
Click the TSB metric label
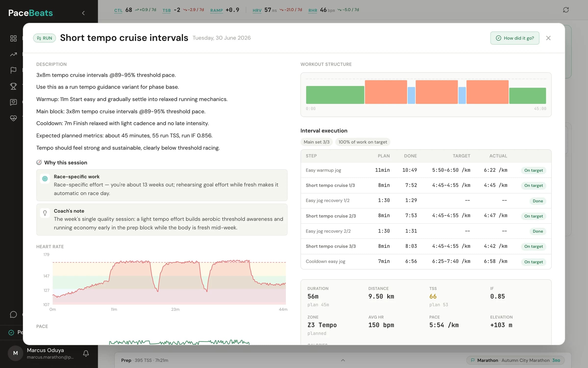click(x=167, y=10)
